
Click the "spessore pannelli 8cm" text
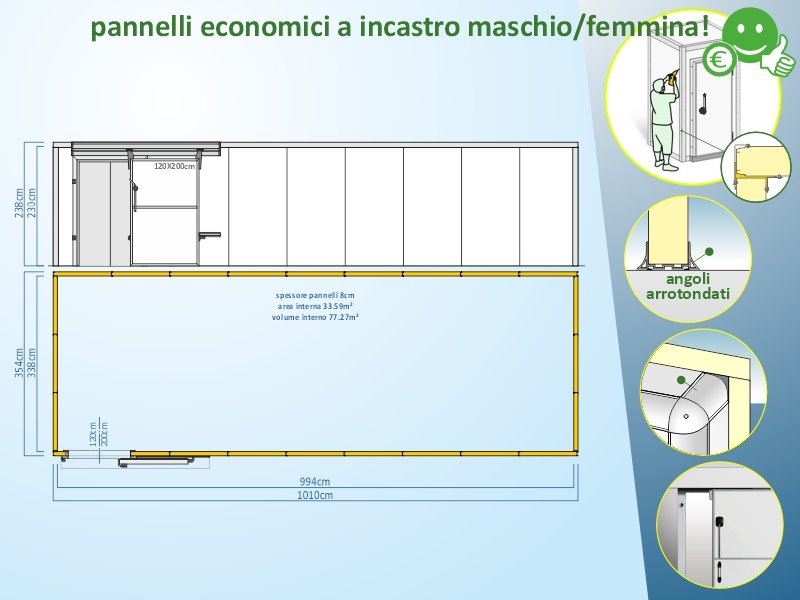coord(315,295)
